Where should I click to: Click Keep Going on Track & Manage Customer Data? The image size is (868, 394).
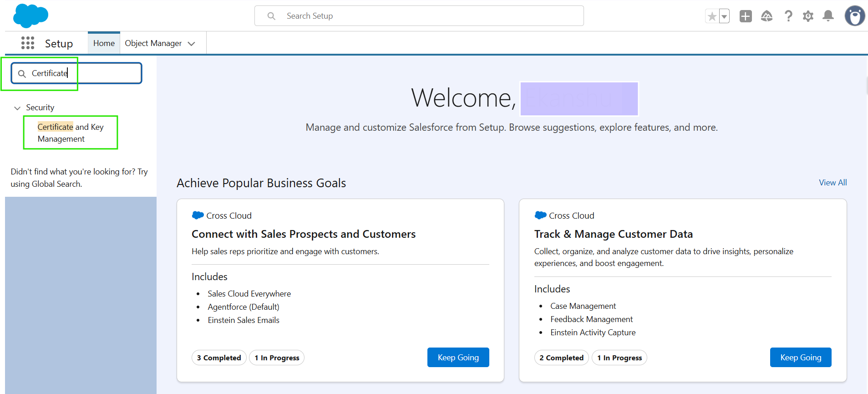(800, 358)
